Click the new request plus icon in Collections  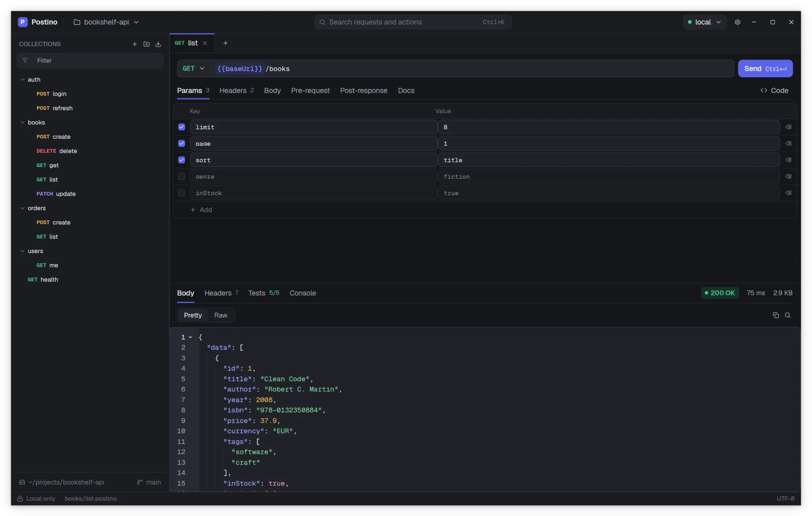[134, 44]
